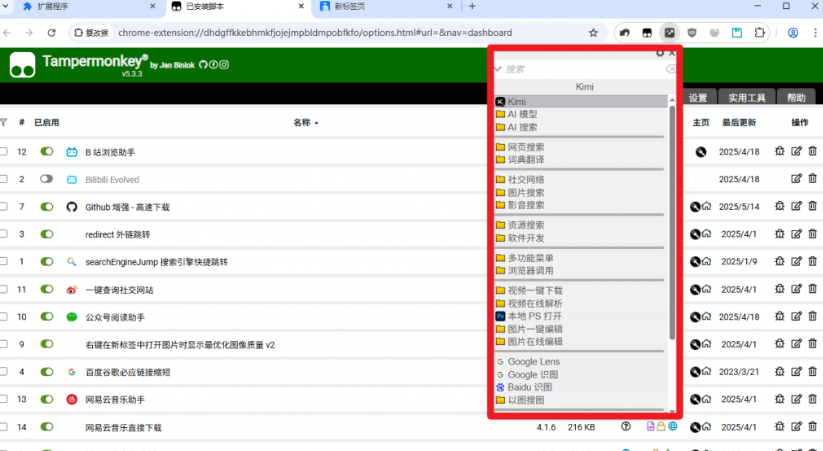This screenshot has height=451, width=823.
Task: Tick the checkbox for Github 增强 row
Action: [4, 207]
